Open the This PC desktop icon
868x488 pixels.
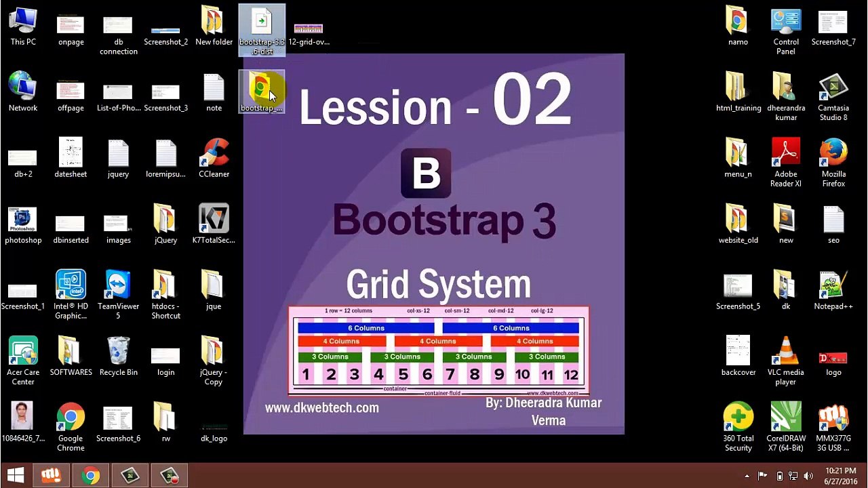pyautogui.click(x=23, y=26)
